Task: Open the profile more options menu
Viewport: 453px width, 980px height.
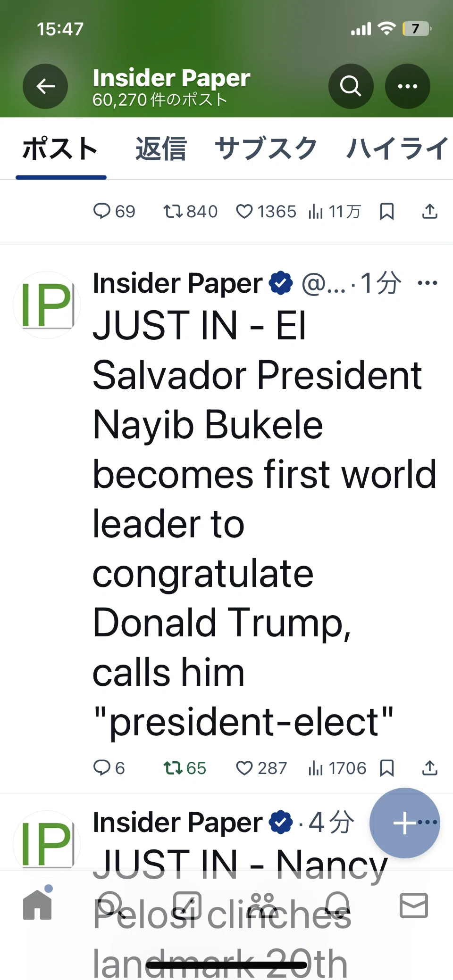Action: click(408, 86)
